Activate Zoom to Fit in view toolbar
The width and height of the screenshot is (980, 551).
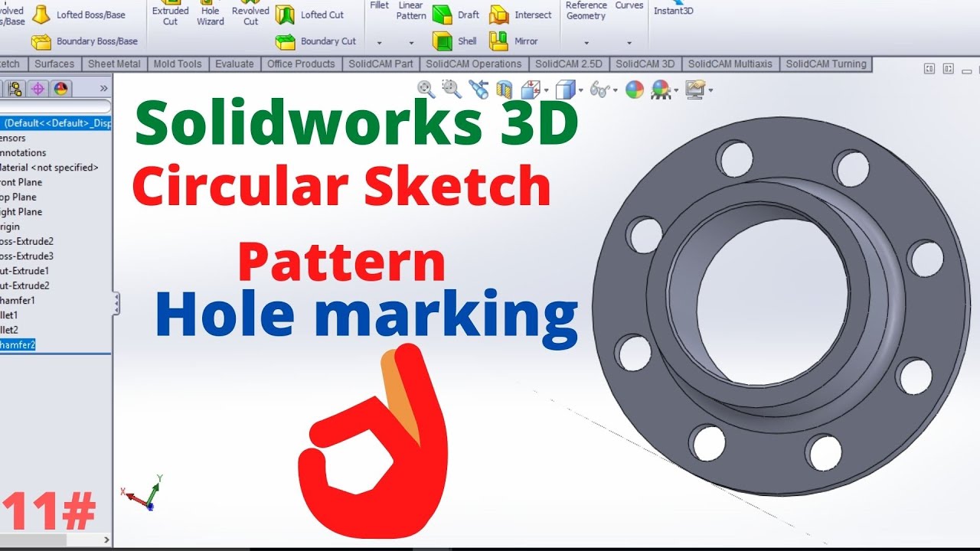coord(426,90)
